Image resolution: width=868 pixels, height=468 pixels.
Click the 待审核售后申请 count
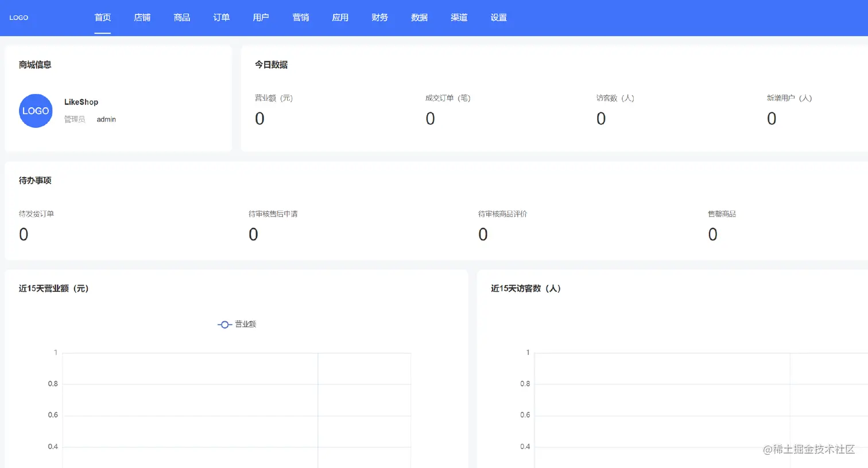point(253,234)
